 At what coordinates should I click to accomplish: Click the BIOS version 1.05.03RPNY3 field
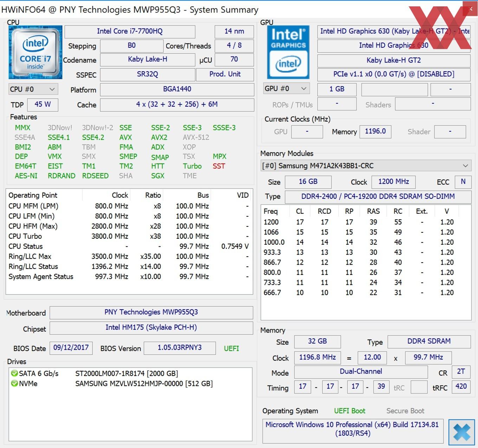[x=180, y=348]
